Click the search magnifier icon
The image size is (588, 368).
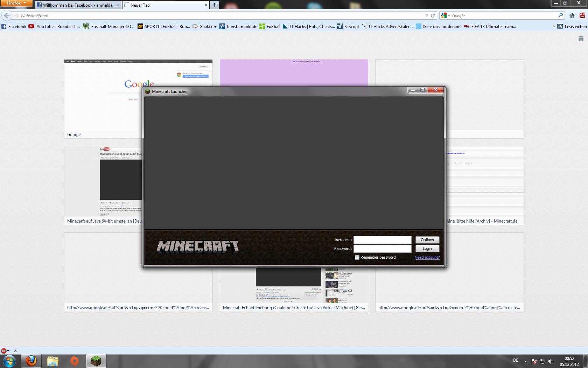pos(560,15)
